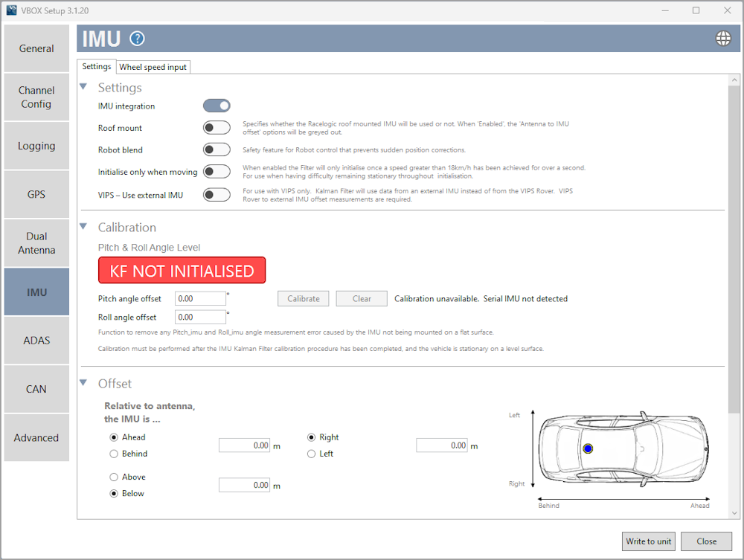744x560 pixels.
Task: Click the Pitch angle offset input field
Action: pyautogui.click(x=199, y=298)
